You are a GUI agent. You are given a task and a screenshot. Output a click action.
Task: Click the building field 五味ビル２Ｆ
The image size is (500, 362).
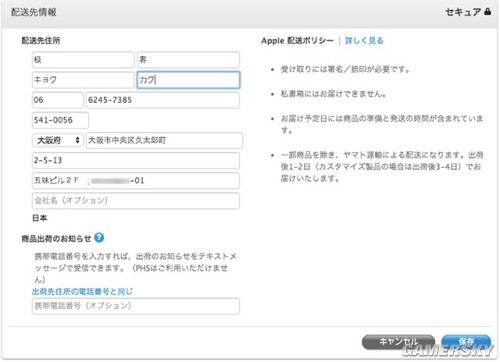click(136, 181)
